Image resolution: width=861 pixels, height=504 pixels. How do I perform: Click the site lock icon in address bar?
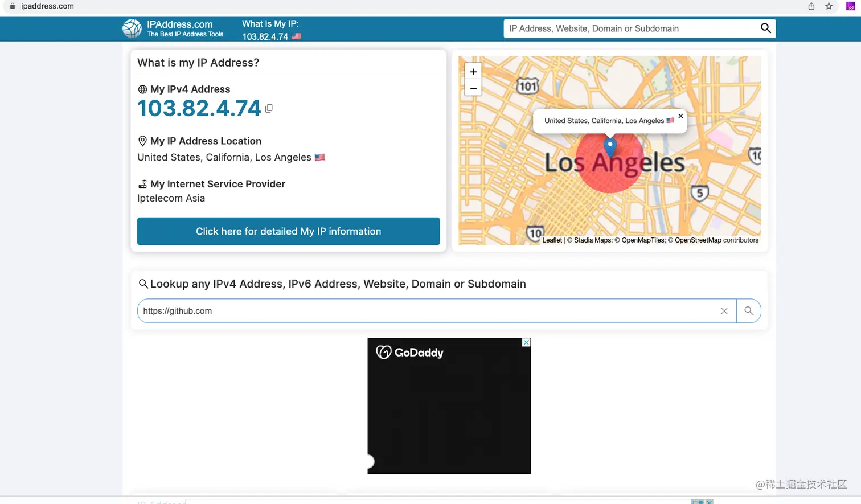pyautogui.click(x=13, y=6)
